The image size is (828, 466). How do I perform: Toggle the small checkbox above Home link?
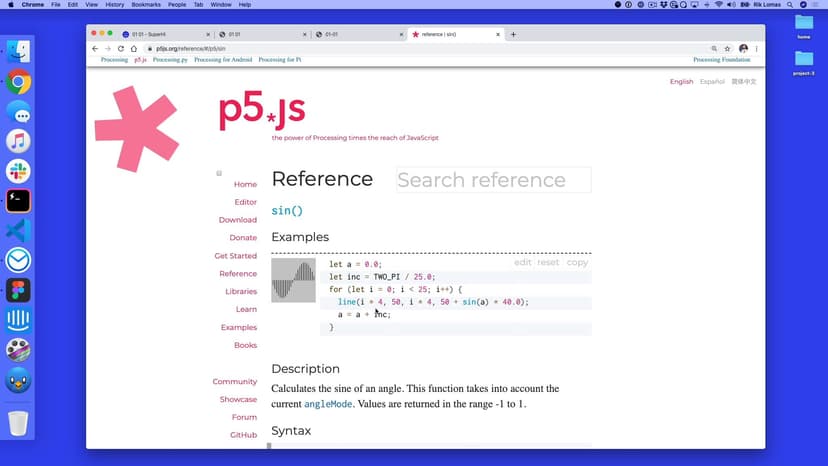coord(219,173)
